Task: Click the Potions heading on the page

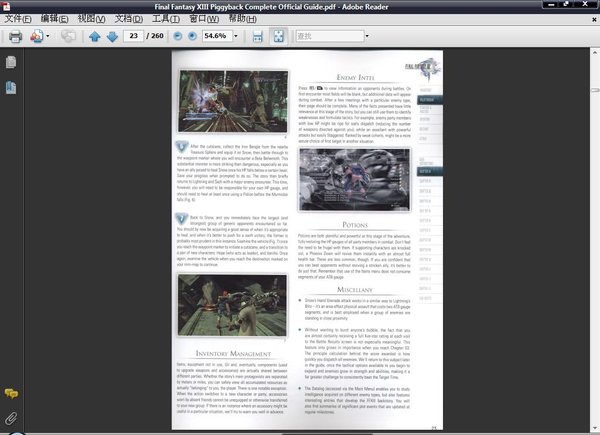Action: 356,226
